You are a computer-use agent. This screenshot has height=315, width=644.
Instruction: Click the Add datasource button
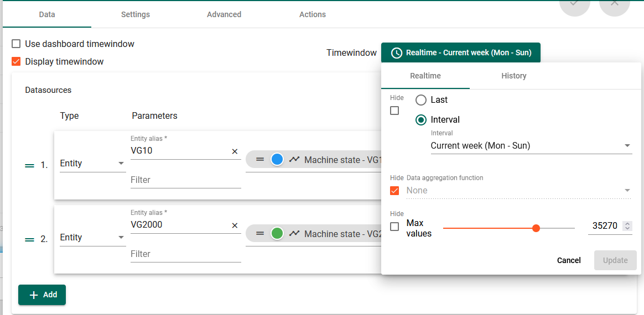[42, 295]
